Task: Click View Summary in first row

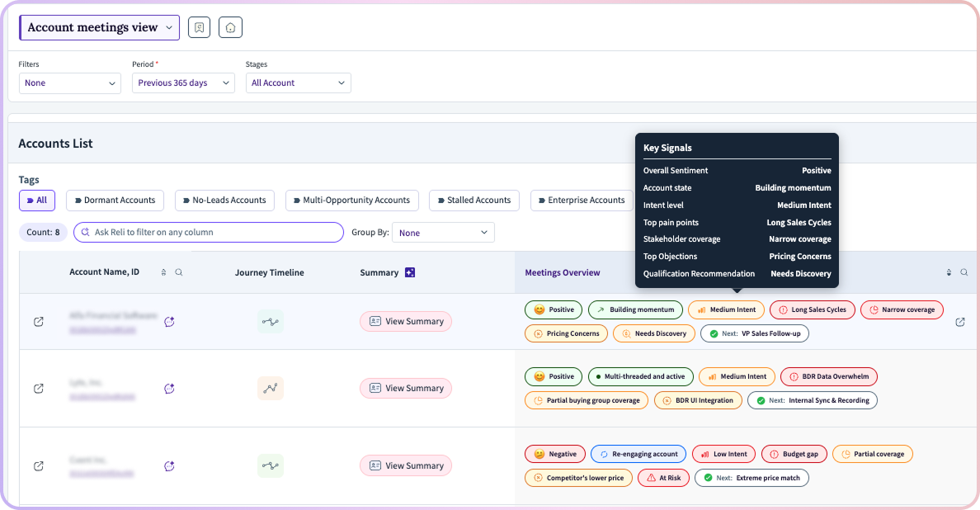Action: (x=406, y=321)
